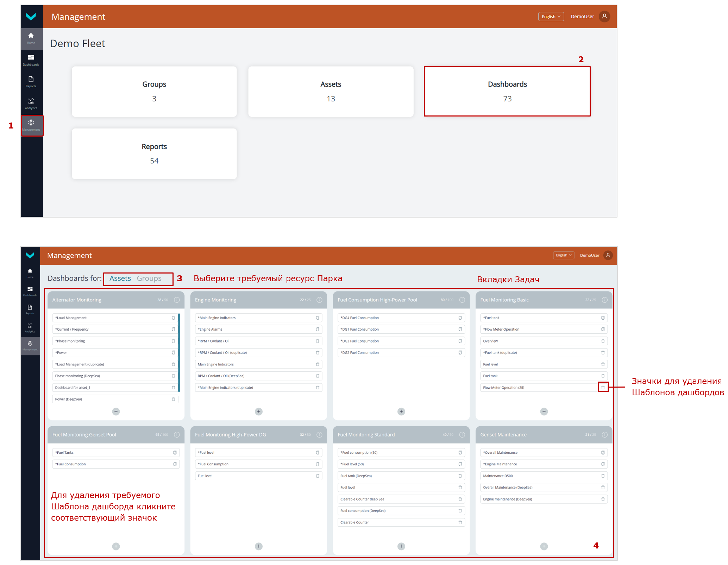Screen dimensions: 728x565
Task: Delete "Clearable Counter" in Fuel Monitoring Standard
Action: pos(460,522)
